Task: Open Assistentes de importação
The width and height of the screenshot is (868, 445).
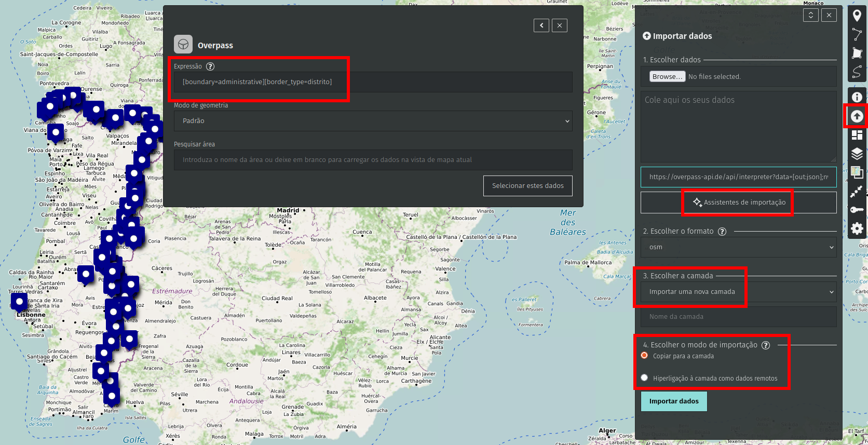Action: click(x=738, y=203)
